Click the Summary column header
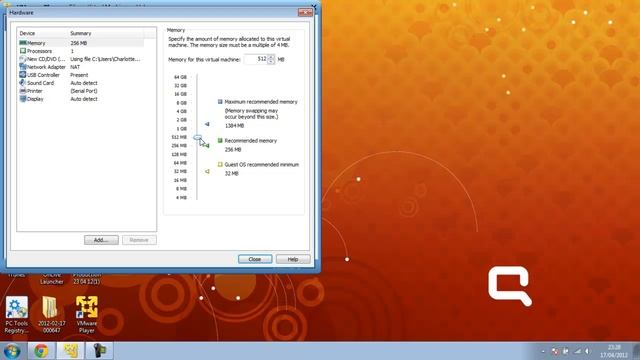640x360 pixels. pyautogui.click(x=106, y=33)
